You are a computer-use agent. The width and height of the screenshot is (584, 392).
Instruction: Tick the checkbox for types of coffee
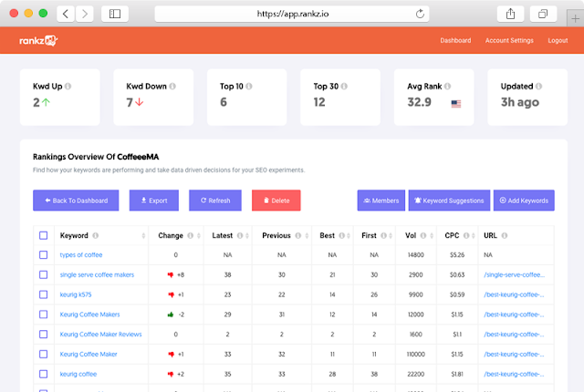(x=43, y=254)
